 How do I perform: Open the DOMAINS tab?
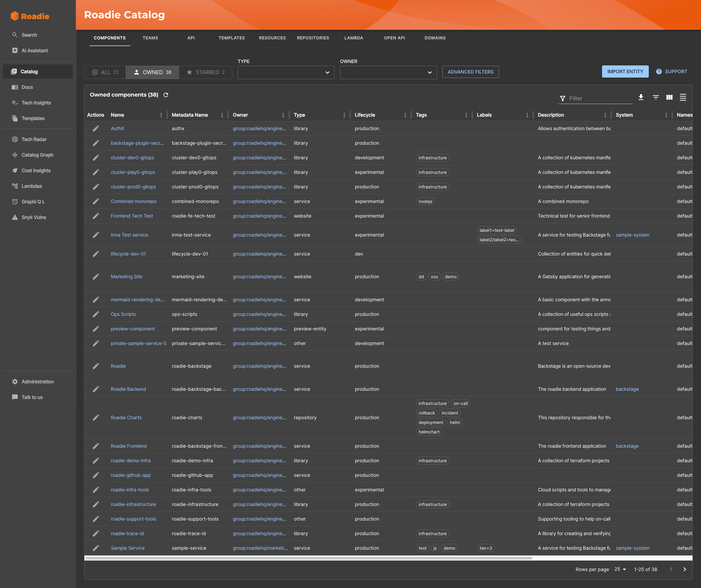point(435,38)
